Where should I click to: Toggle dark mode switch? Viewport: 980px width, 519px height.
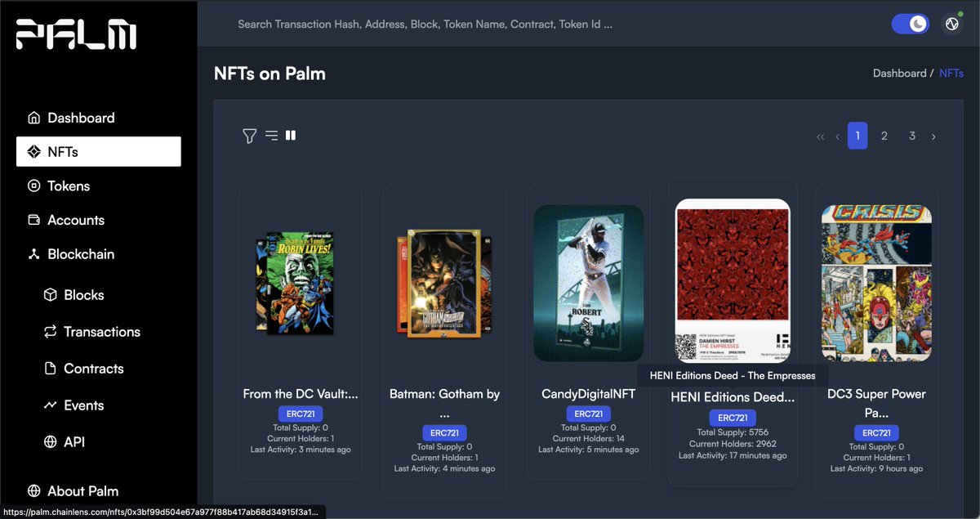coord(910,24)
